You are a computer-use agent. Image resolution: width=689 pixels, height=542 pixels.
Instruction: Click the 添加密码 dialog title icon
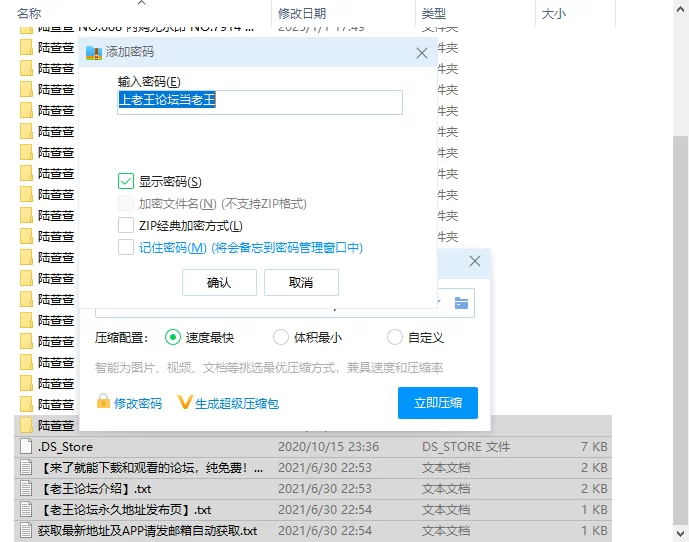pos(94,52)
